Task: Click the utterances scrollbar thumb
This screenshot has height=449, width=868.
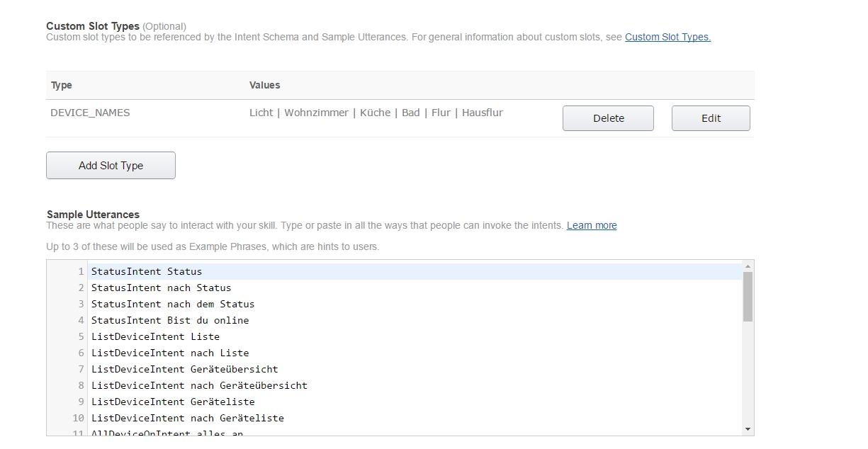Action: (x=748, y=296)
